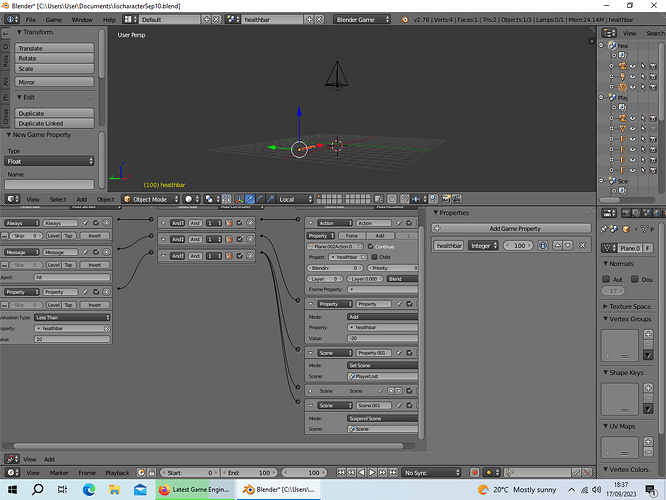Add a new vertex group with plus

click(x=648, y=334)
